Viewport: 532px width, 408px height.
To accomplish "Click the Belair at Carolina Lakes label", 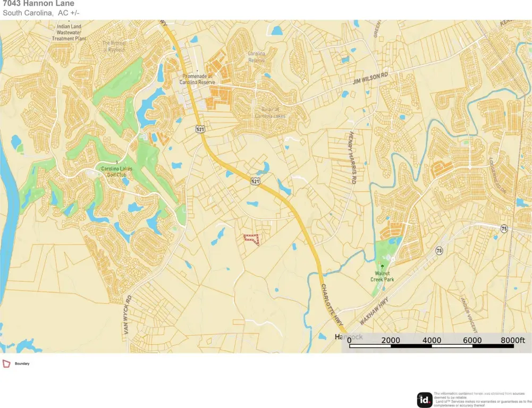I will [269, 113].
